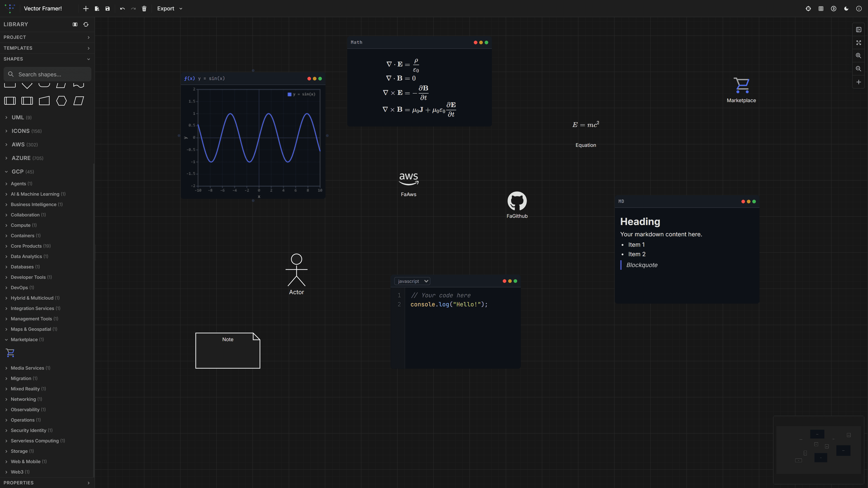Click the console.log code line
Image resolution: width=868 pixels, height=488 pixels.
pyautogui.click(x=449, y=305)
